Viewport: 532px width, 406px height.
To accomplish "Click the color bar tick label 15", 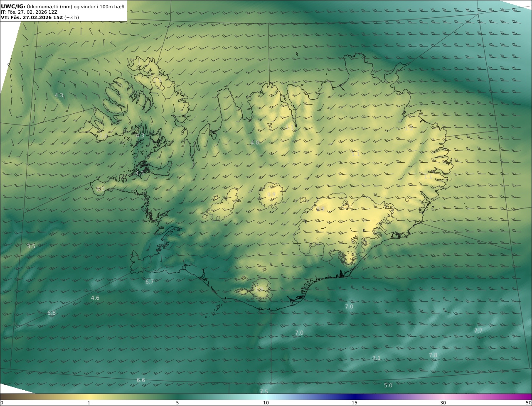I will [355, 403].
